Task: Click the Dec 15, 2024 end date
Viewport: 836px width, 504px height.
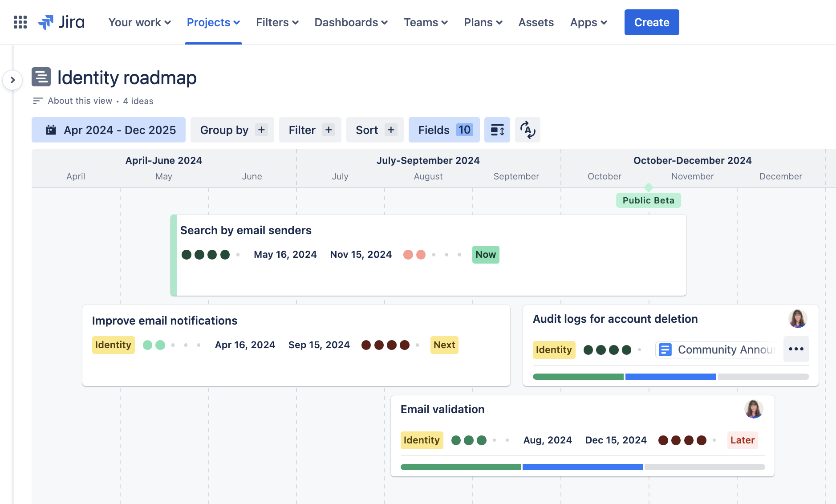Action: (616, 440)
